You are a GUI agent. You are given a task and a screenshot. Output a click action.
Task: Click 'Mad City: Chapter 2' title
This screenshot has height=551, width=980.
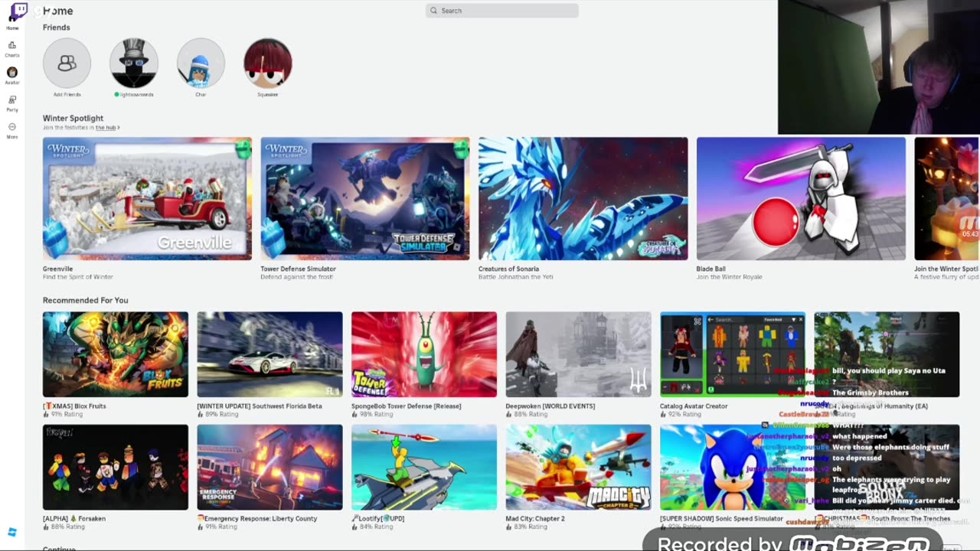tap(535, 519)
